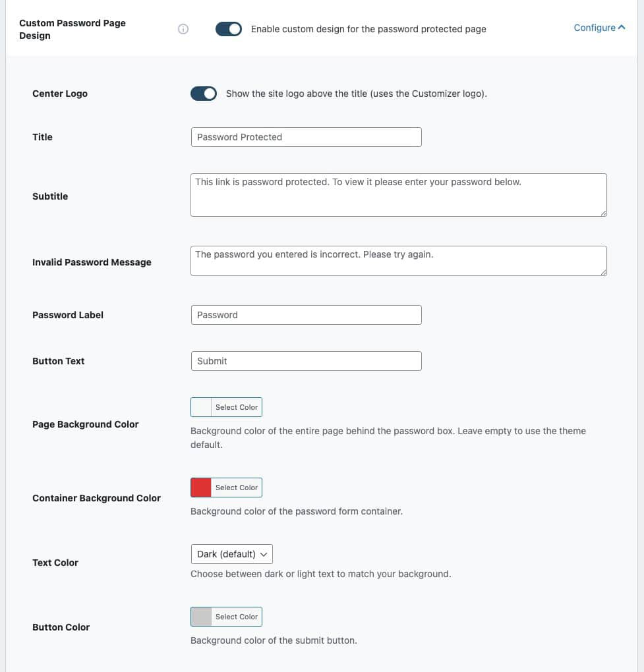The height and width of the screenshot is (672, 644).
Task: Click the gray Button Color swatch
Action: tap(201, 617)
